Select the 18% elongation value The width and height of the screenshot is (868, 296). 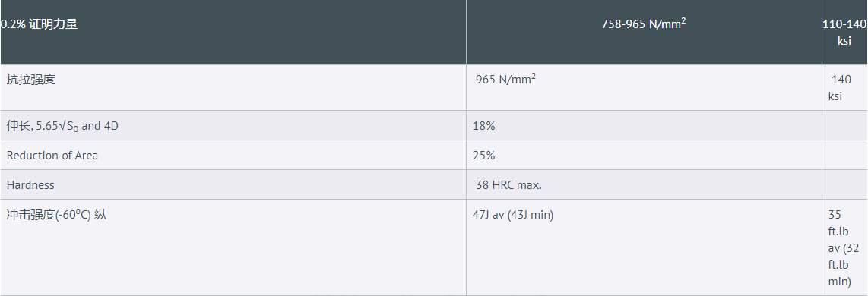click(484, 126)
